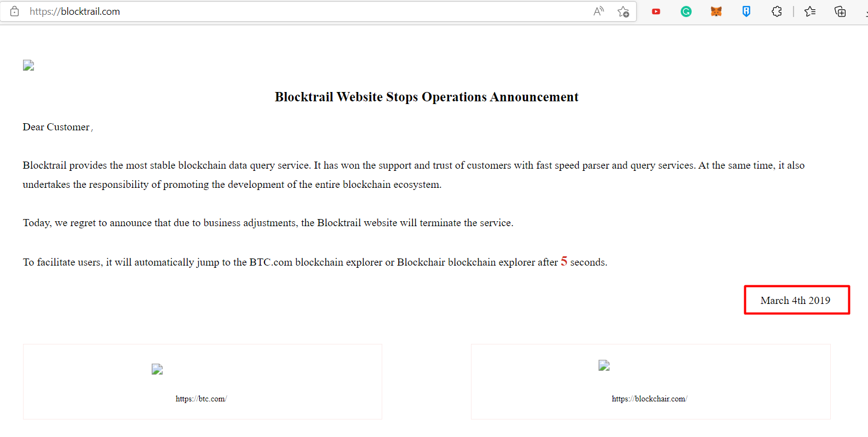868x437 pixels.
Task: Click the site info lock icon
Action: click(15, 12)
